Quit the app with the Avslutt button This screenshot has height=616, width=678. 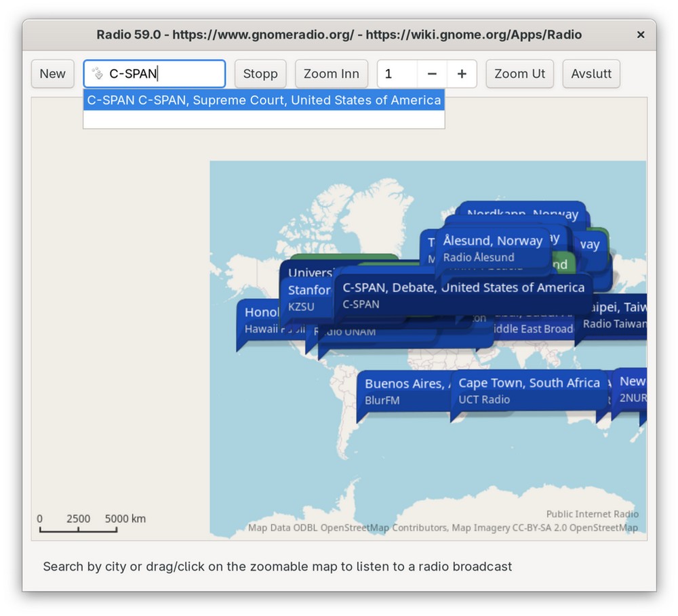[591, 74]
